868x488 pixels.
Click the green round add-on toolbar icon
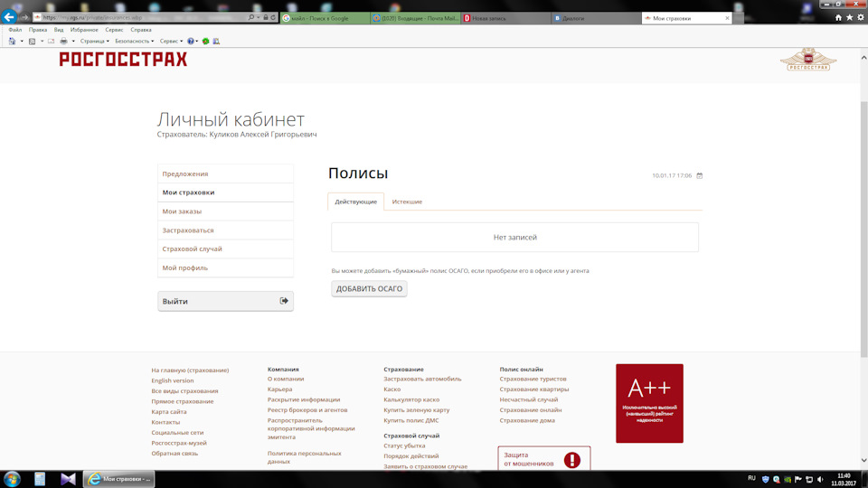[205, 41]
